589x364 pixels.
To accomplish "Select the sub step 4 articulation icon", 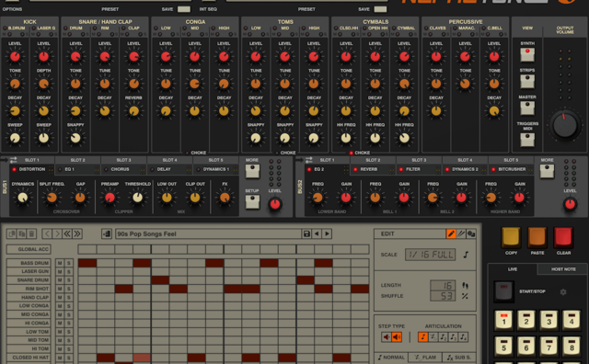I will pos(464,337).
